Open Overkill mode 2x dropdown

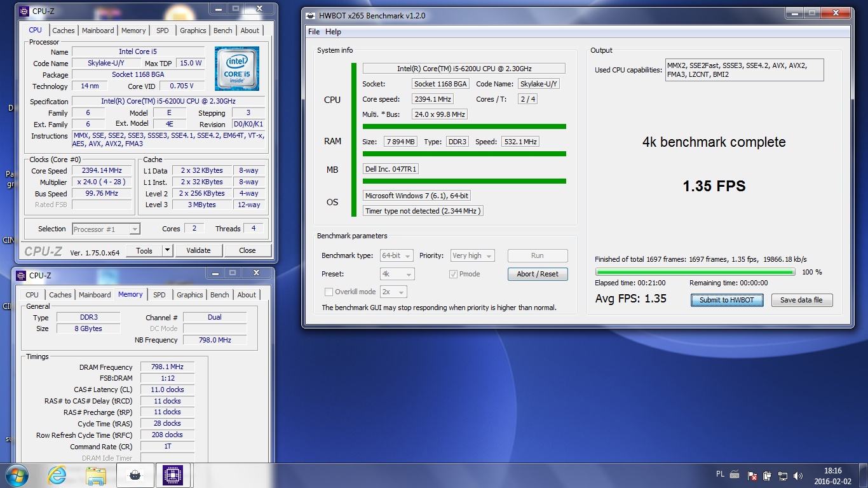[x=393, y=292]
